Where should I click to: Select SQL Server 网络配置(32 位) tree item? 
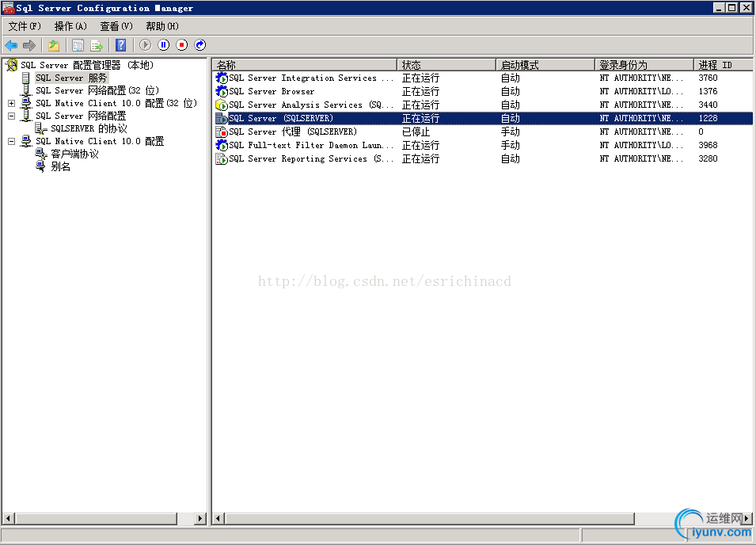pos(97,90)
